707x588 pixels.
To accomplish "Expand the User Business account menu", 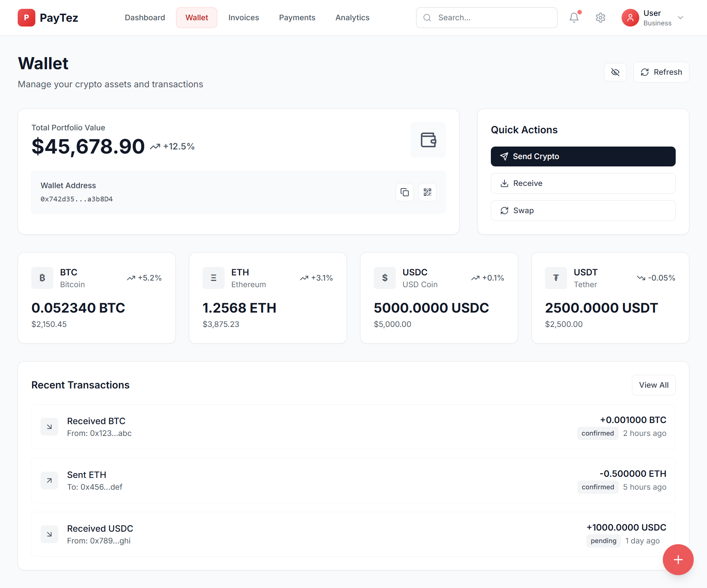I will (x=680, y=18).
